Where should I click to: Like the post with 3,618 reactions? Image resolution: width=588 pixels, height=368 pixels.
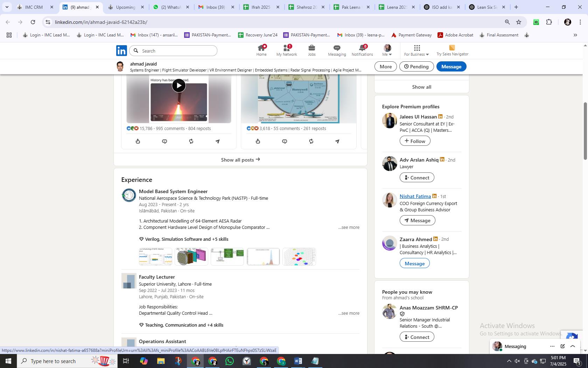[x=258, y=141]
